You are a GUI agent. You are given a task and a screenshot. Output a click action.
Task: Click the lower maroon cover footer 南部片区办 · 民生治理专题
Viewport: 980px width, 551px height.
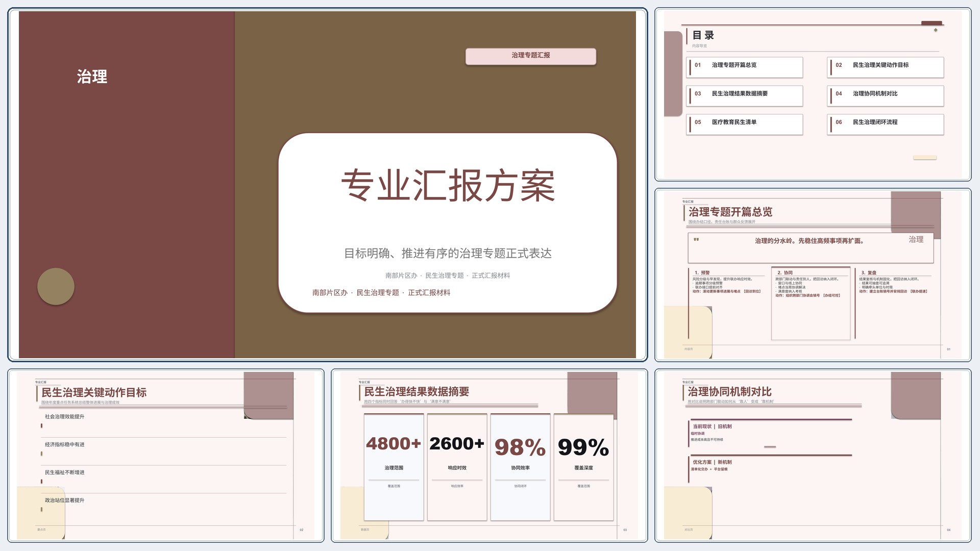[381, 292]
